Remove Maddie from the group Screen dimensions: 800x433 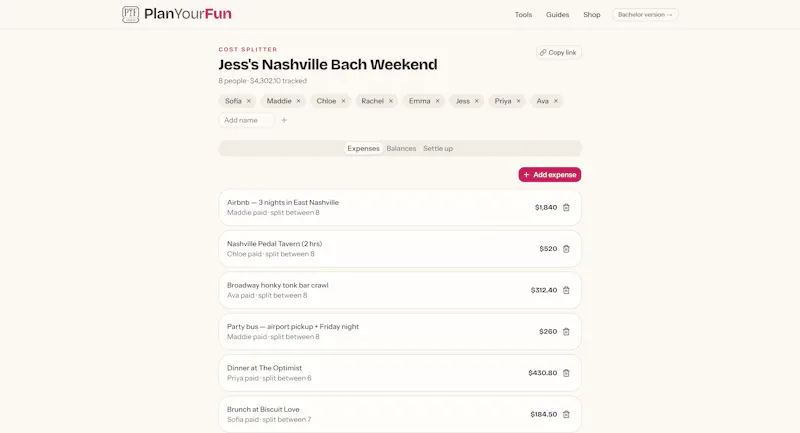tap(298, 101)
